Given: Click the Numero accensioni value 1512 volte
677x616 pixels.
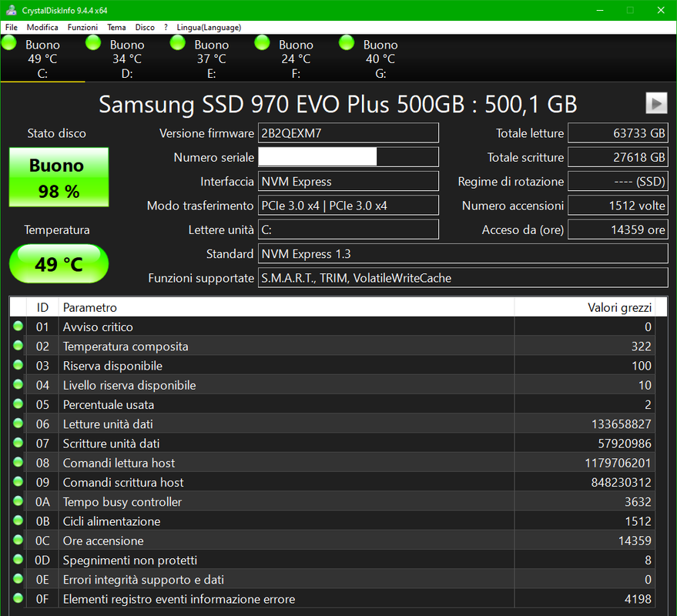Looking at the screenshot, I should coord(618,206).
